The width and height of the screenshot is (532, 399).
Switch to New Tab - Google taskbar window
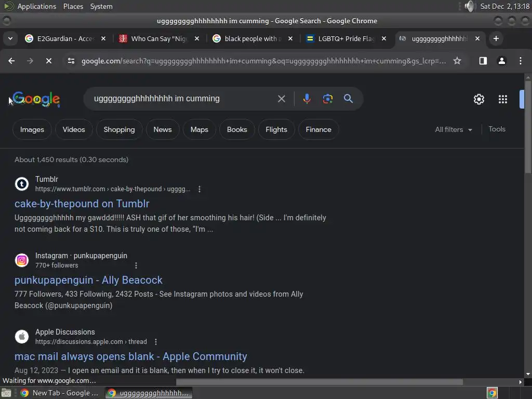(60, 393)
